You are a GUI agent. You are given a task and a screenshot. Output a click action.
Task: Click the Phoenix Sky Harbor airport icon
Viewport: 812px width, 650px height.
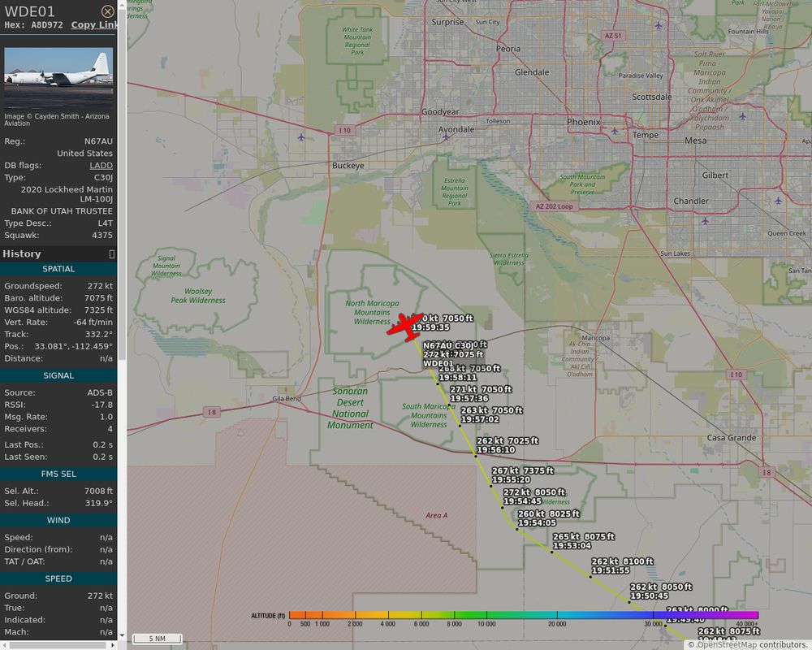click(x=614, y=131)
